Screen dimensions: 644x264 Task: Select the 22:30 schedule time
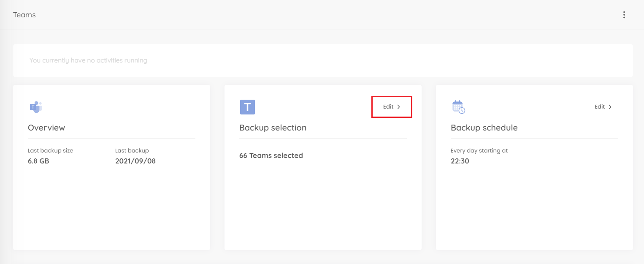point(460,161)
